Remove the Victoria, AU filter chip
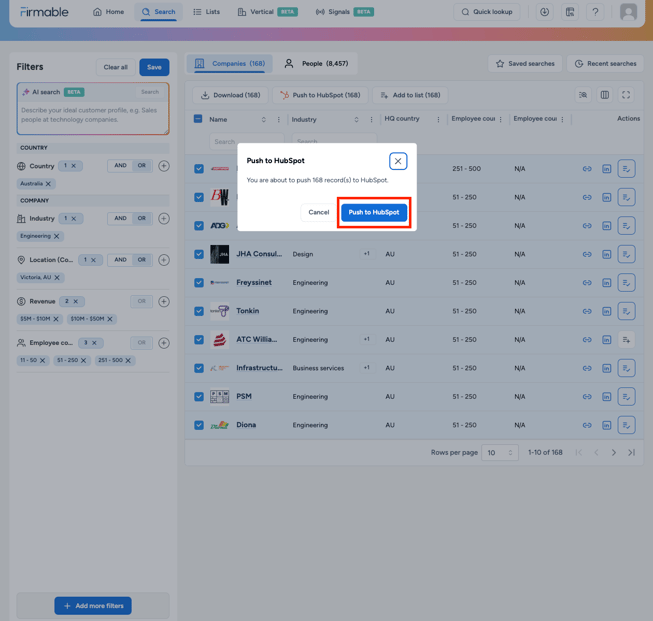Screen dimensions: 653x621 pyautogui.click(x=57, y=277)
